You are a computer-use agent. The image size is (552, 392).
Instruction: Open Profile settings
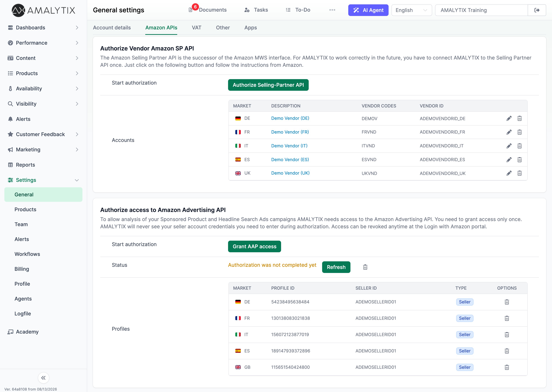click(43, 284)
